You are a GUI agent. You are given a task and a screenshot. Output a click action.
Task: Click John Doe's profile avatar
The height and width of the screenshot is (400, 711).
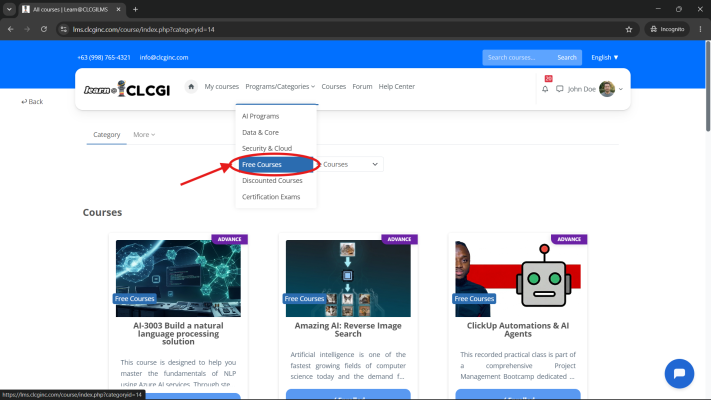(x=607, y=89)
